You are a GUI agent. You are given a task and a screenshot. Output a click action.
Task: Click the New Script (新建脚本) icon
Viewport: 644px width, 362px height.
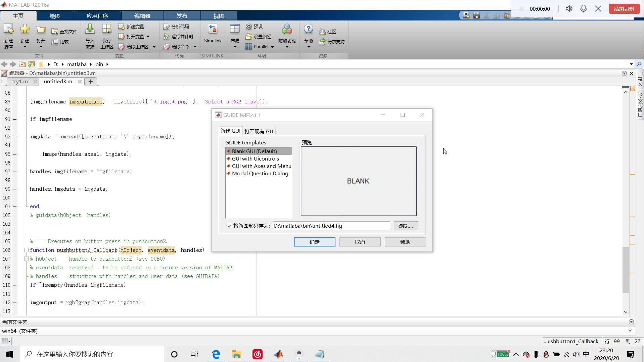[8, 29]
